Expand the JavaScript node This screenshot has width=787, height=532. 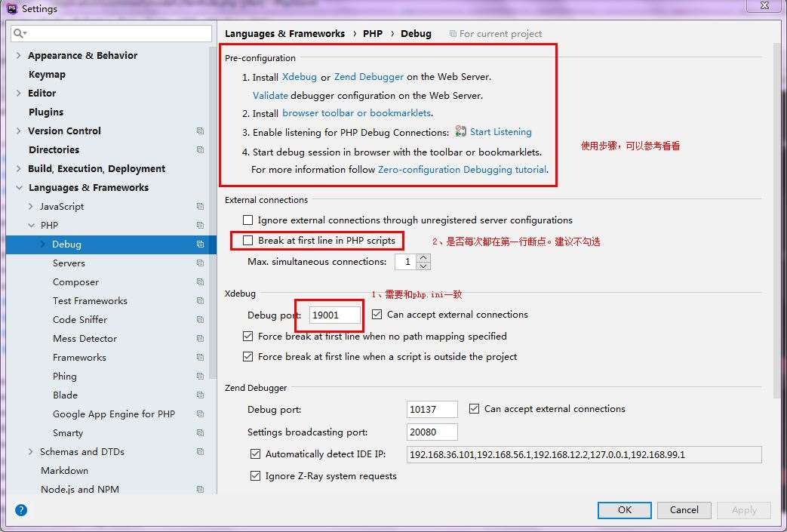point(31,206)
